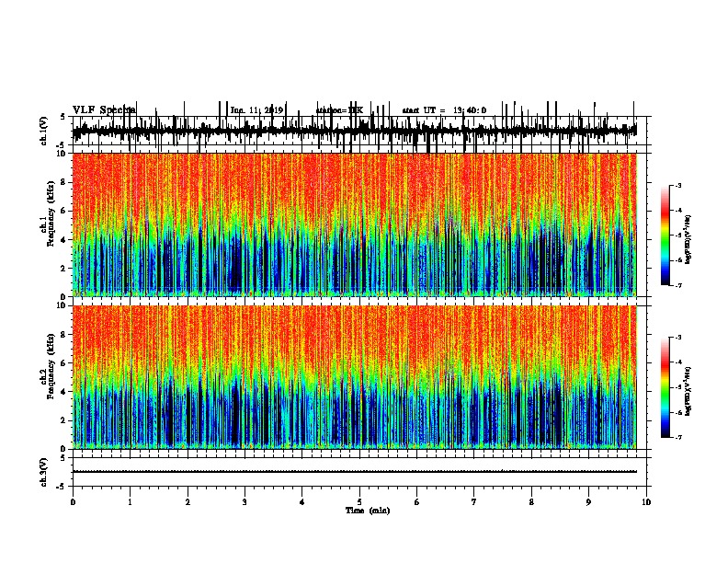This screenshot has width=728, height=563.
Task: Click the "0" tick on the time axis
Action: [73, 502]
